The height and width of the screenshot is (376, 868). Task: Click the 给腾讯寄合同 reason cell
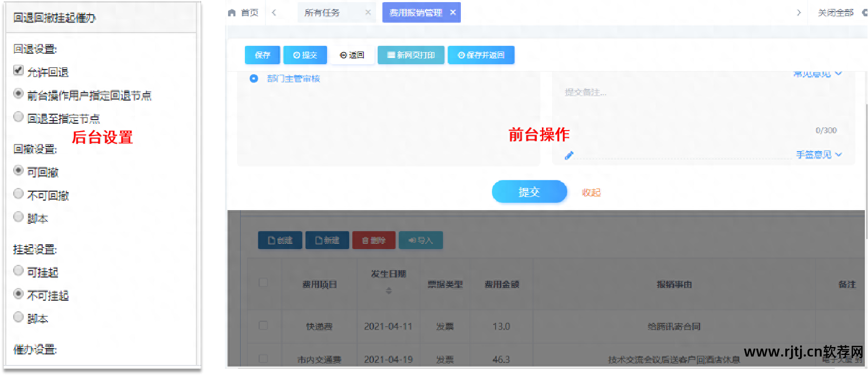pyautogui.click(x=674, y=326)
